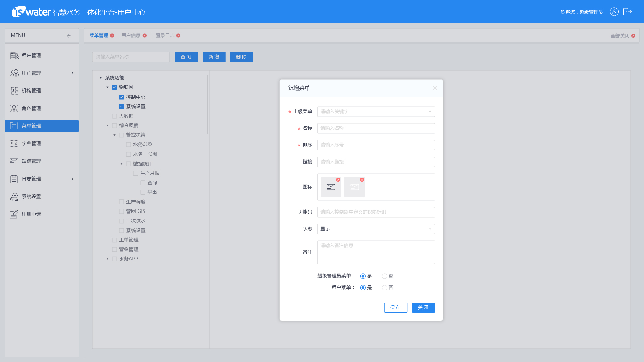This screenshot has width=644, height=362.
Task: Close the 登录日志 tab with red x
Action: click(178, 36)
